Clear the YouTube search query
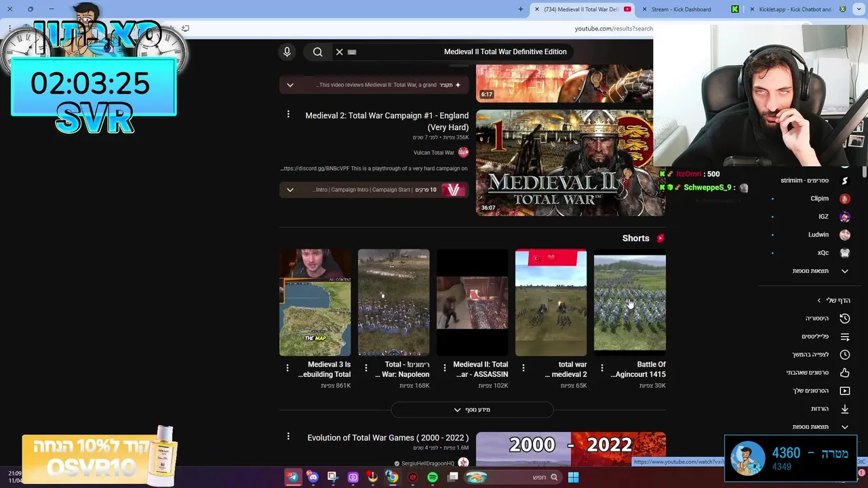The width and height of the screenshot is (868, 488). (x=340, y=52)
